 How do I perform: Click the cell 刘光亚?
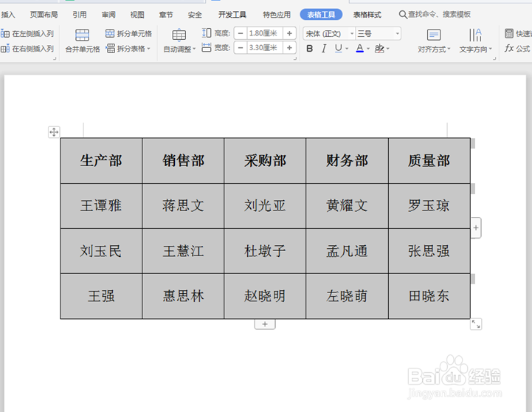pyautogui.click(x=265, y=206)
